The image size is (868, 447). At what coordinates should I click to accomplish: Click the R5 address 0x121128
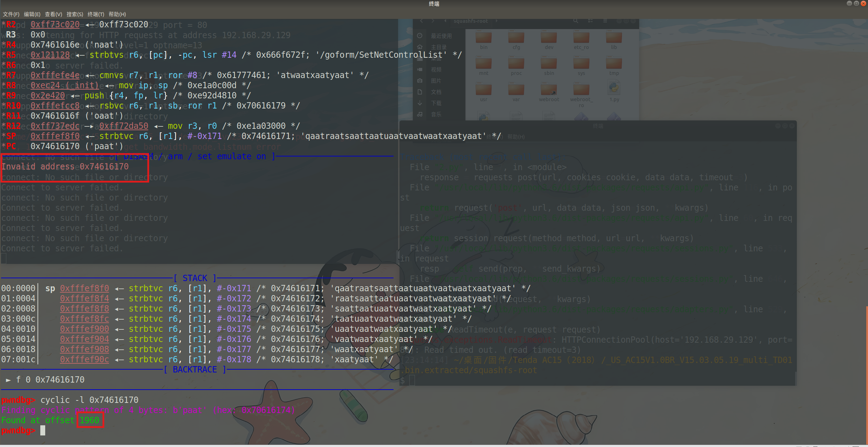coord(50,55)
